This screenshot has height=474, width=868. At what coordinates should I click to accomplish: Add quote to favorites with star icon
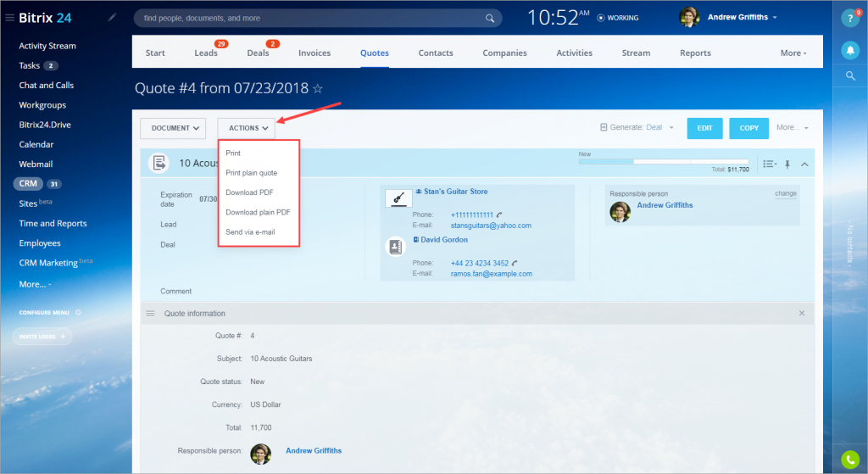coord(318,88)
